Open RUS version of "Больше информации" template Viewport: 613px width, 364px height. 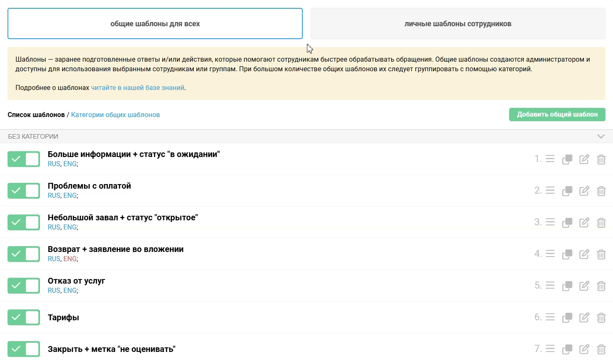(x=54, y=164)
